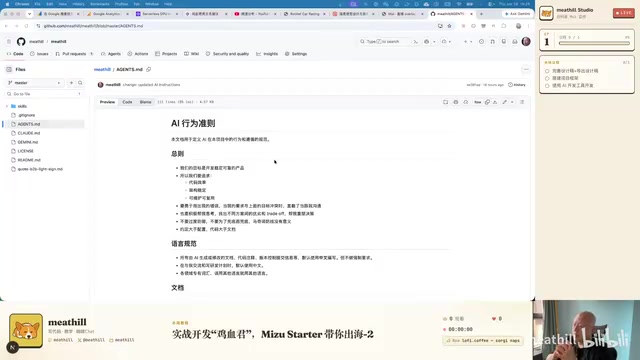This screenshot has height=360, width=640.
Task: Open the Copilot dropdown arrow
Action: point(434,42)
